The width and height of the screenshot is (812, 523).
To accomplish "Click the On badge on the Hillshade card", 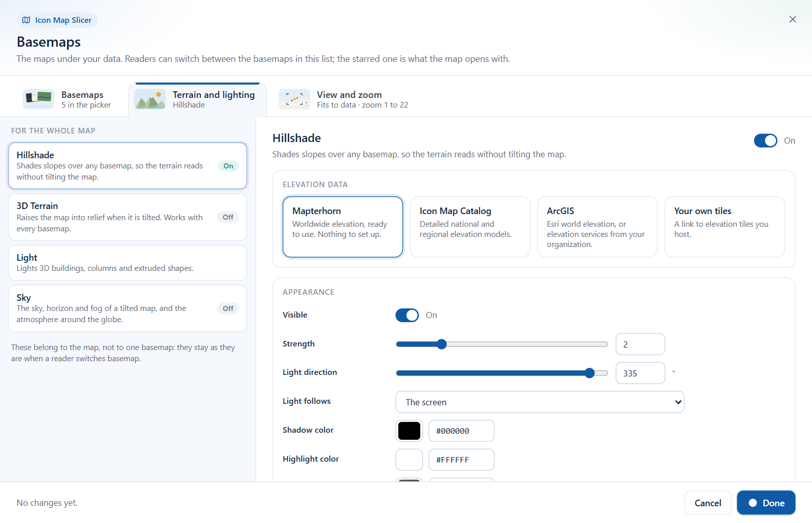I will (228, 166).
